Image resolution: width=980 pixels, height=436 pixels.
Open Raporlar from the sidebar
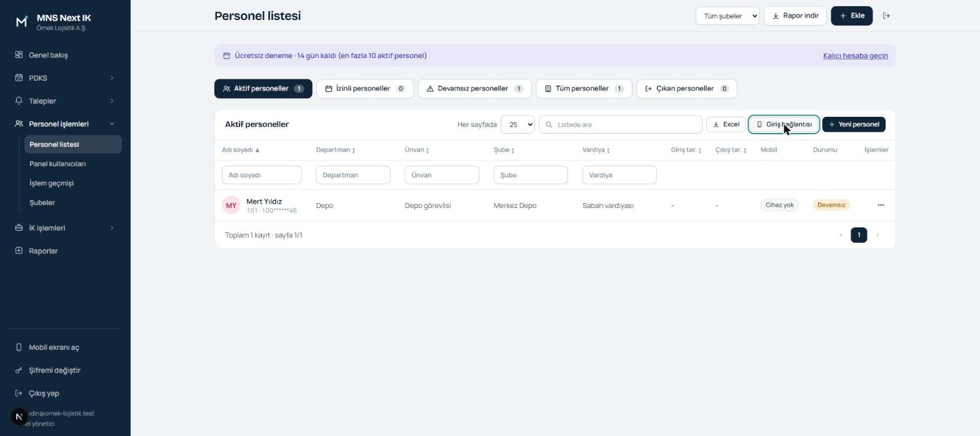click(x=65, y=251)
